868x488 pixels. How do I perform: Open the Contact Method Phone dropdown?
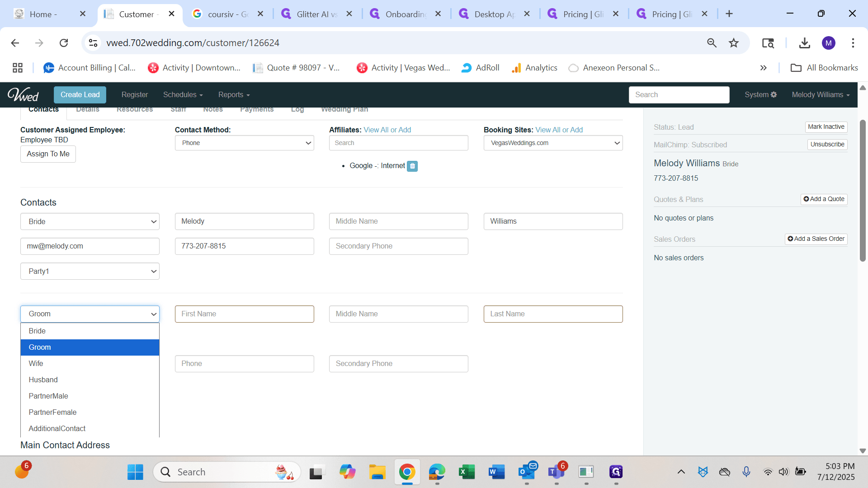tap(245, 143)
